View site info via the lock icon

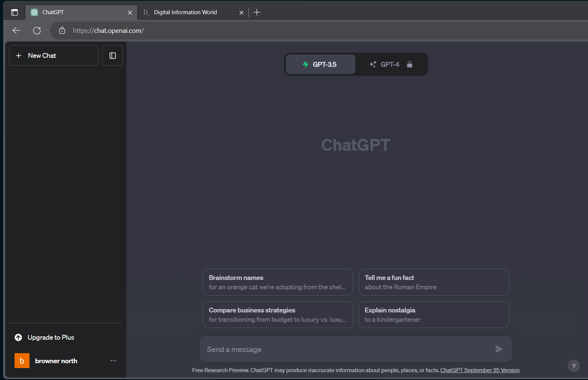[x=62, y=31]
